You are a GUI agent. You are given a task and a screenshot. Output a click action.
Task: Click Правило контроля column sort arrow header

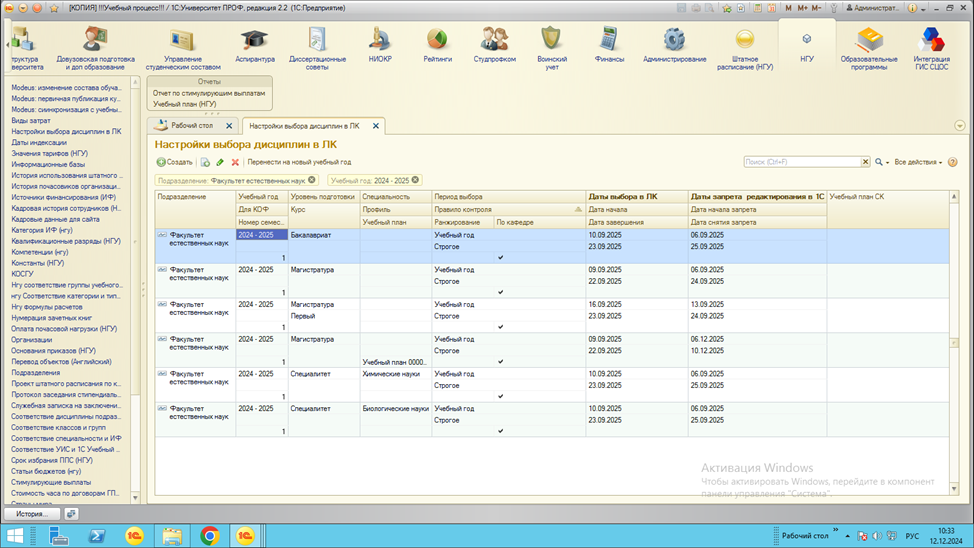tap(578, 209)
